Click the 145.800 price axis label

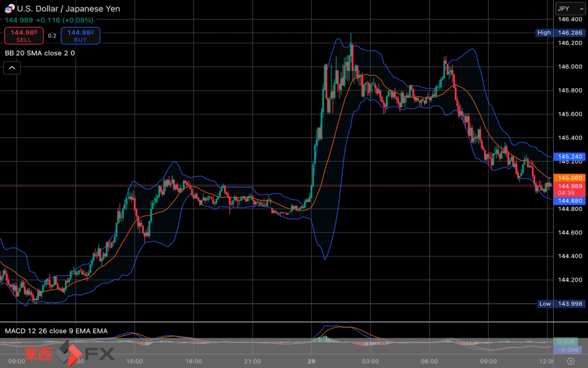pyautogui.click(x=570, y=90)
